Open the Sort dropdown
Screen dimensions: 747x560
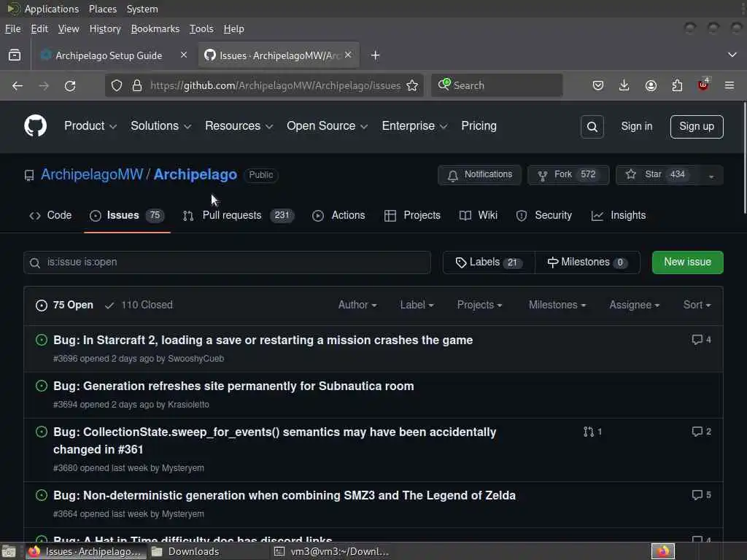pyautogui.click(x=697, y=305)
